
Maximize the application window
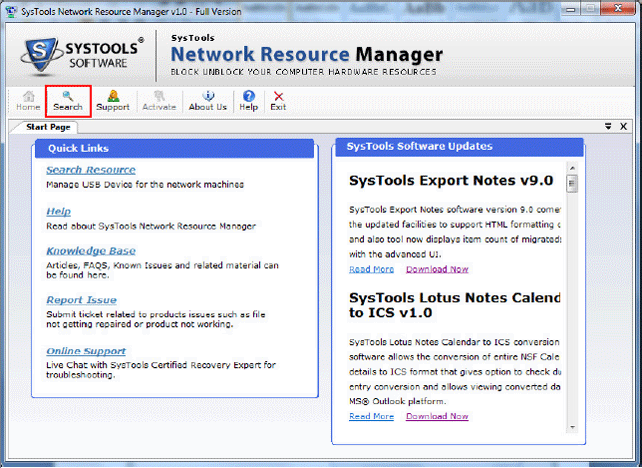pyautogui.click(x=590, y=9)
